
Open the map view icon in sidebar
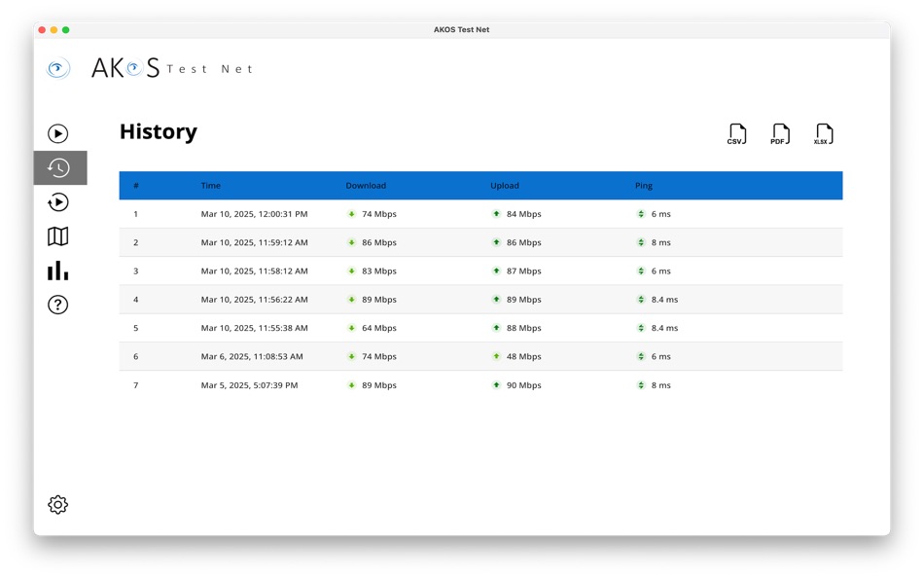coord(57,236)
